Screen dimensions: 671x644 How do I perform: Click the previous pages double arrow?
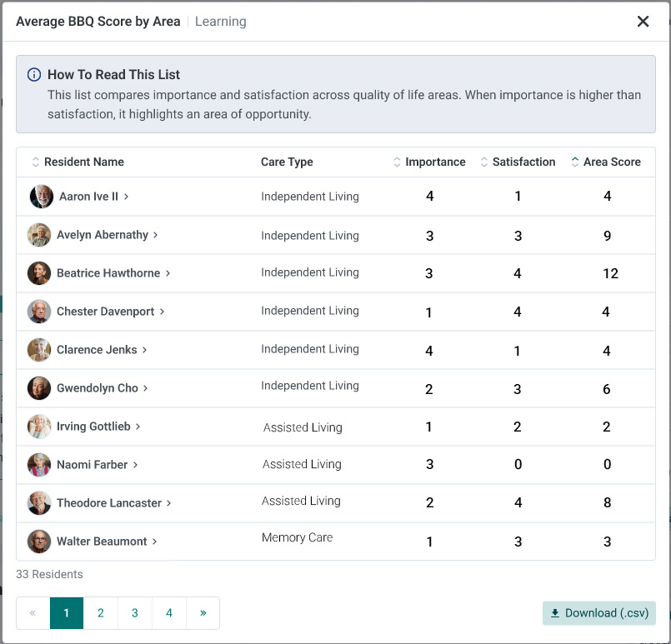pyautogui.click(x=33, y=613)
